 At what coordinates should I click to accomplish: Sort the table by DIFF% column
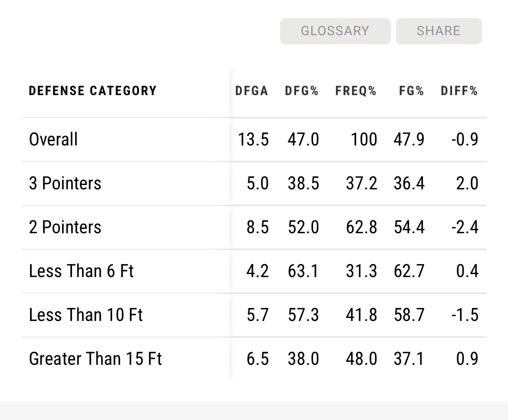point(459,91)
